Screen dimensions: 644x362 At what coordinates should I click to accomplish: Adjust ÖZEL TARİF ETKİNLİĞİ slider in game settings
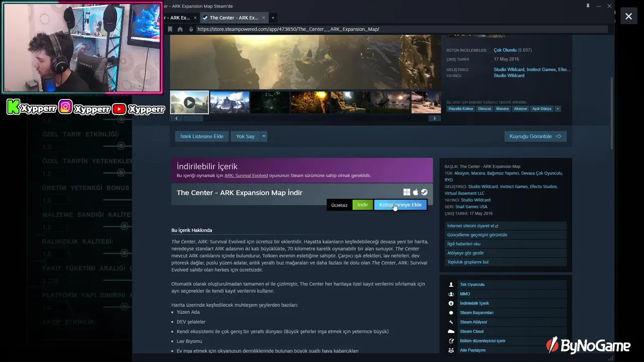point(121,146)
